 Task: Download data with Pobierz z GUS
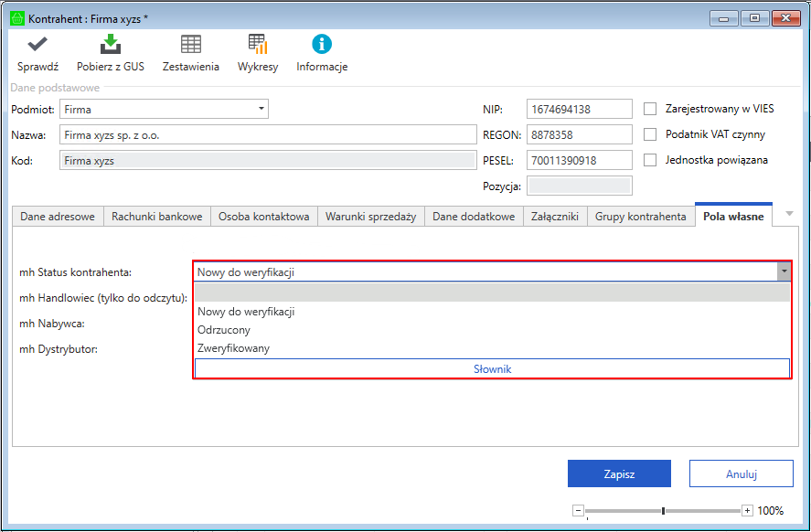110,45
